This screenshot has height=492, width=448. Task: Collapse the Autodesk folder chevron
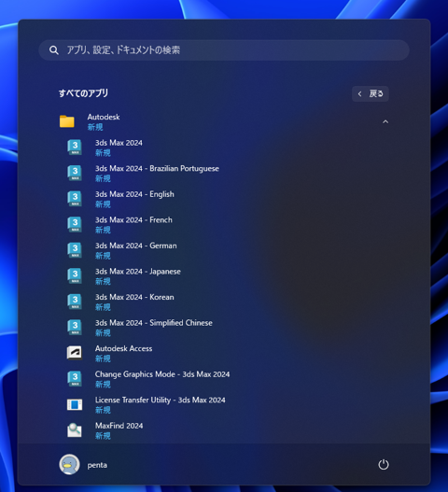[x=385, y=121]
